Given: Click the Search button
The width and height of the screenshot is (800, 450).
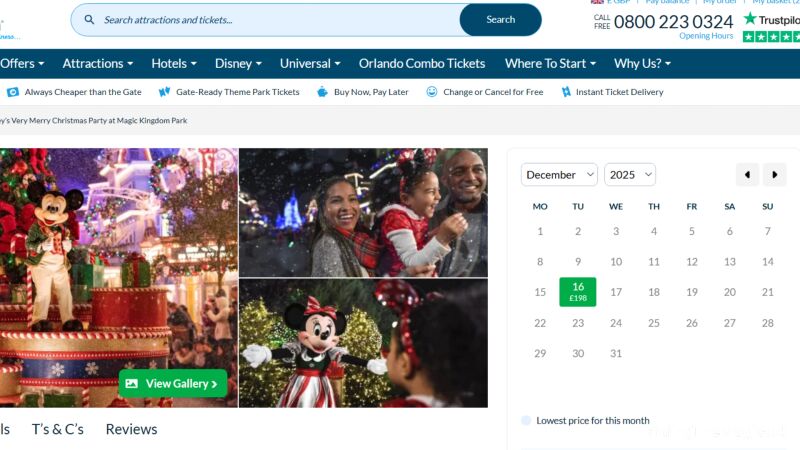Looking at the screenshot, I should [x=501, y=19].
